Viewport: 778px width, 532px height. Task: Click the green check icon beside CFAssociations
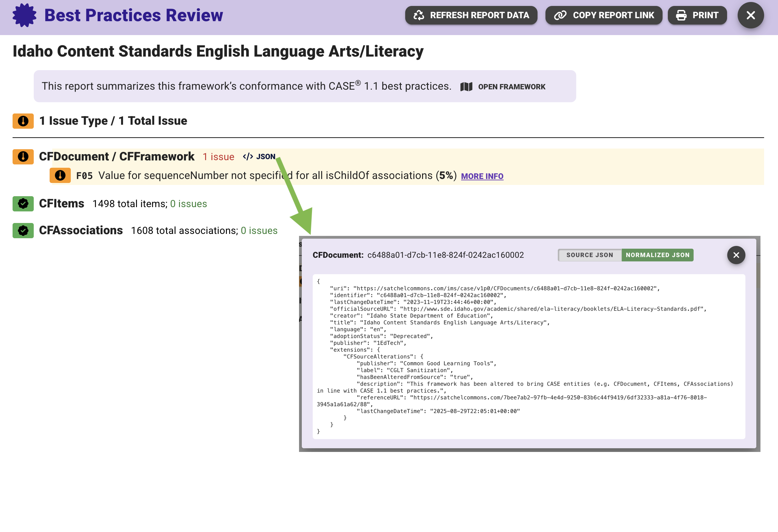pos(23,230)
